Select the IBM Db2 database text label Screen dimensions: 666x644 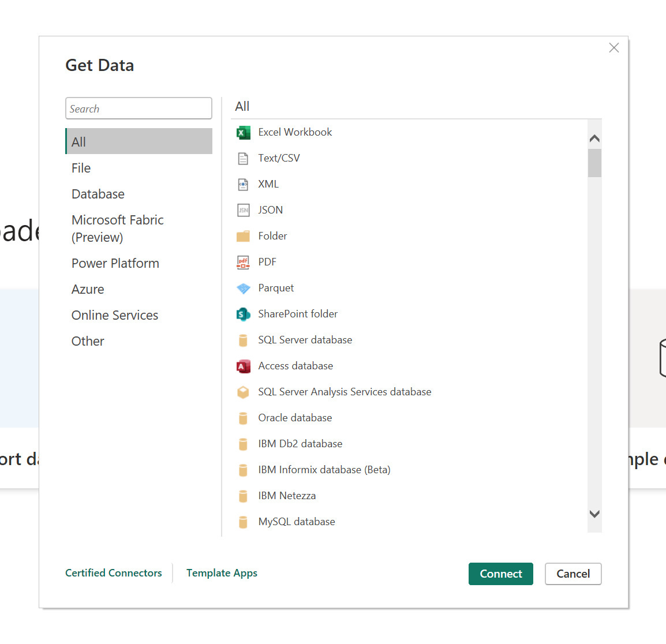coord(300,444)
